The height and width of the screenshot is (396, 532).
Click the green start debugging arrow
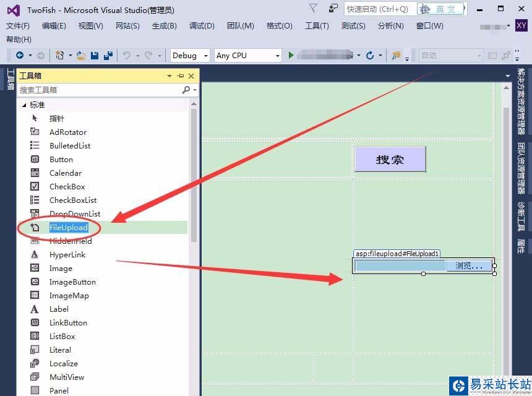coord(291,55)
